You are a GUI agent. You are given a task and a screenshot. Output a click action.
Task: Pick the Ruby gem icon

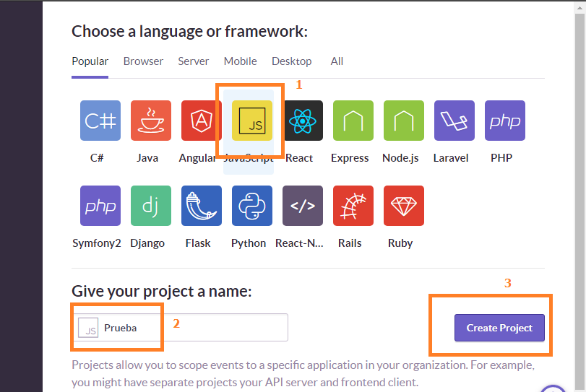click(x=404, y=206)
